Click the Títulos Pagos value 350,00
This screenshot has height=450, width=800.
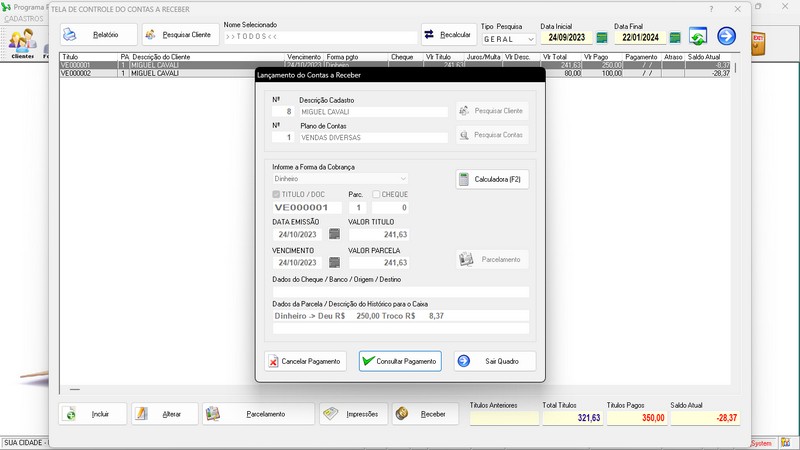(x=637, y=418)
